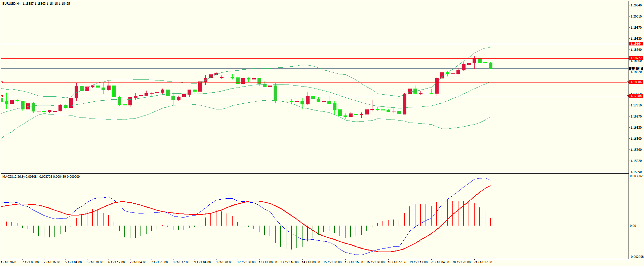Click the right end of the red MACD signal line
The width and height of the screenshot is (644, 266).
click(x=490, y=186)
